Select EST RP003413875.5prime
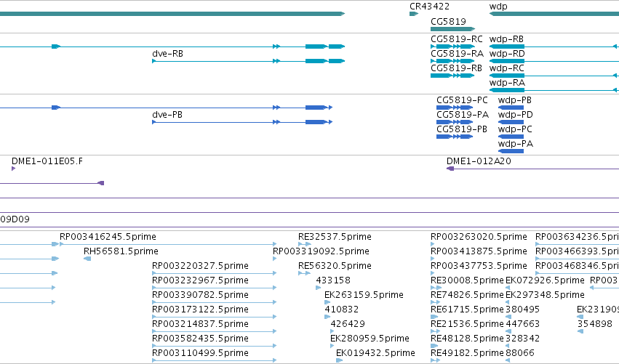The image size is (619, 364). (479, 251)
